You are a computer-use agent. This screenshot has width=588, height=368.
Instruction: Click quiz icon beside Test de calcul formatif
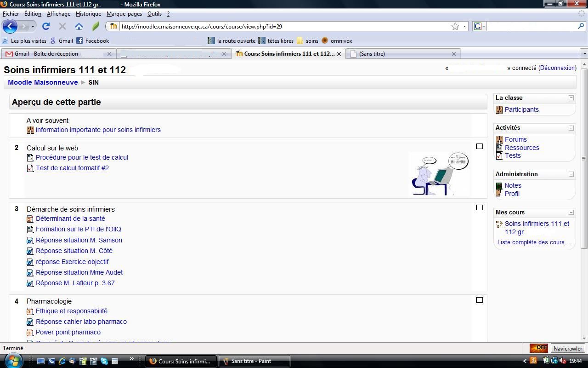pos(30,168)
